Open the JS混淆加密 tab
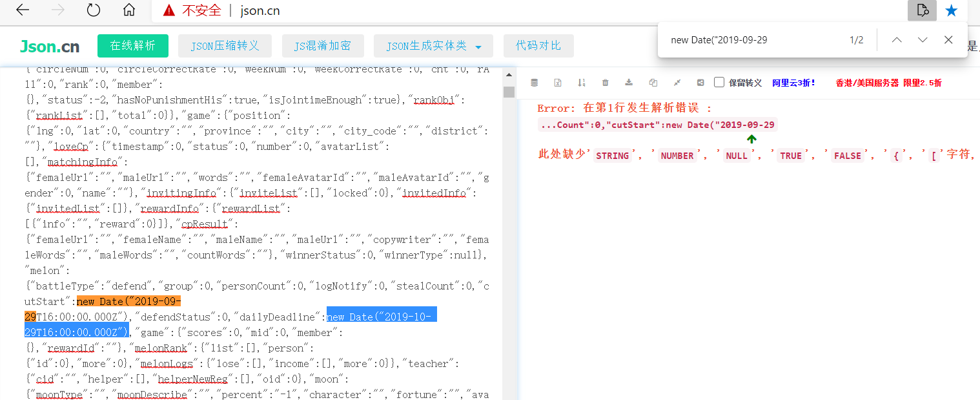This screenshot has height=400, width=980. coord(323,46)
